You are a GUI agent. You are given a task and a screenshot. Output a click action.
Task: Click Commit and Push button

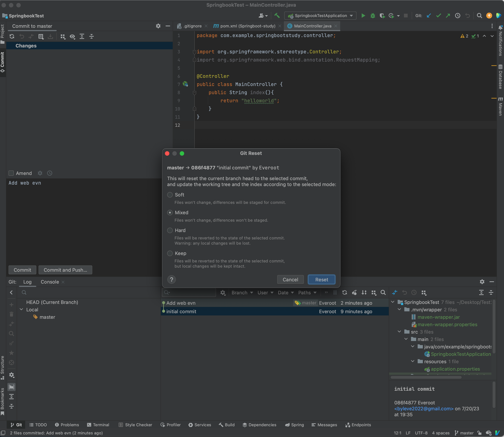point(65,270)
